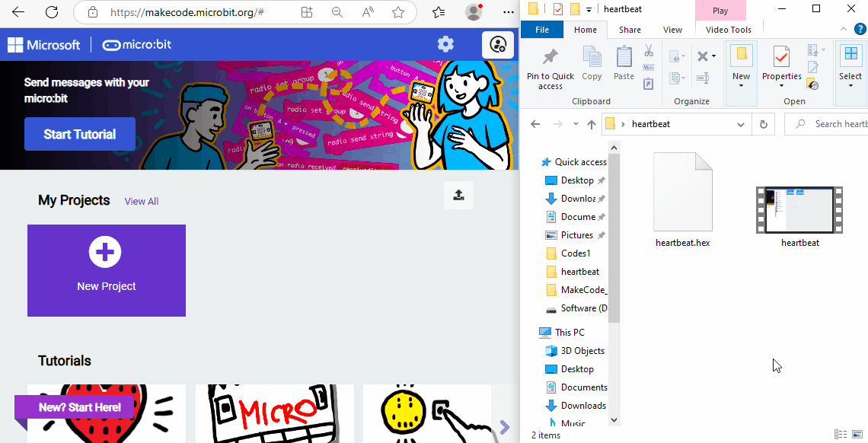Viewport: 868px width, 443px height.
Task: Open the File tab in Explorer
Action: click(542, 30)
